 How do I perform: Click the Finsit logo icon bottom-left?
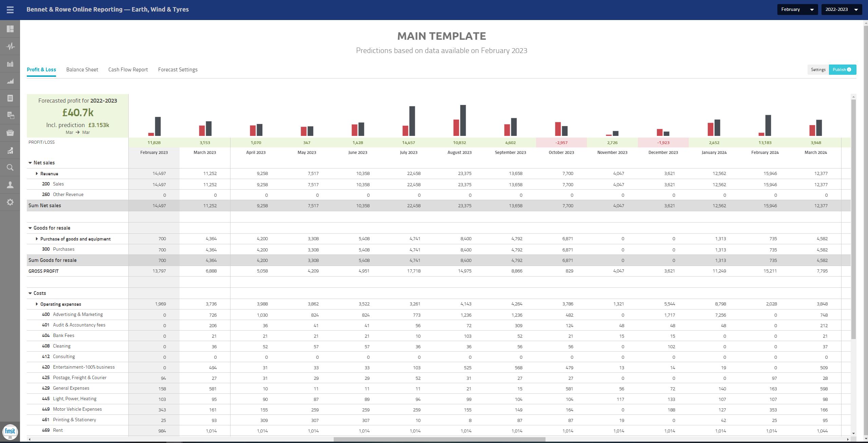[10, 432]
